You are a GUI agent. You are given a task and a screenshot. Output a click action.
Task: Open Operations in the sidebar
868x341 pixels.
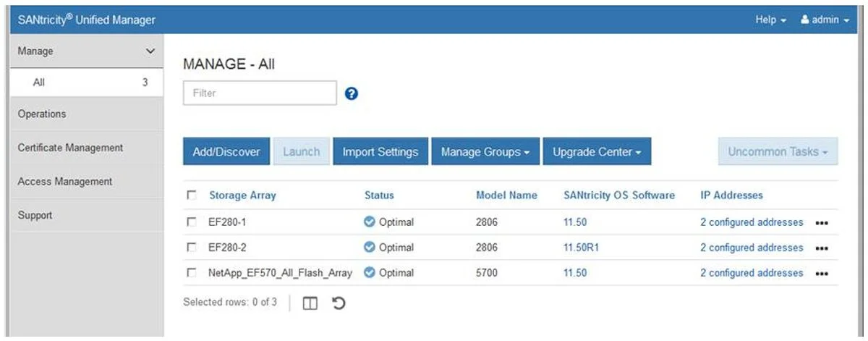[85, 114]
